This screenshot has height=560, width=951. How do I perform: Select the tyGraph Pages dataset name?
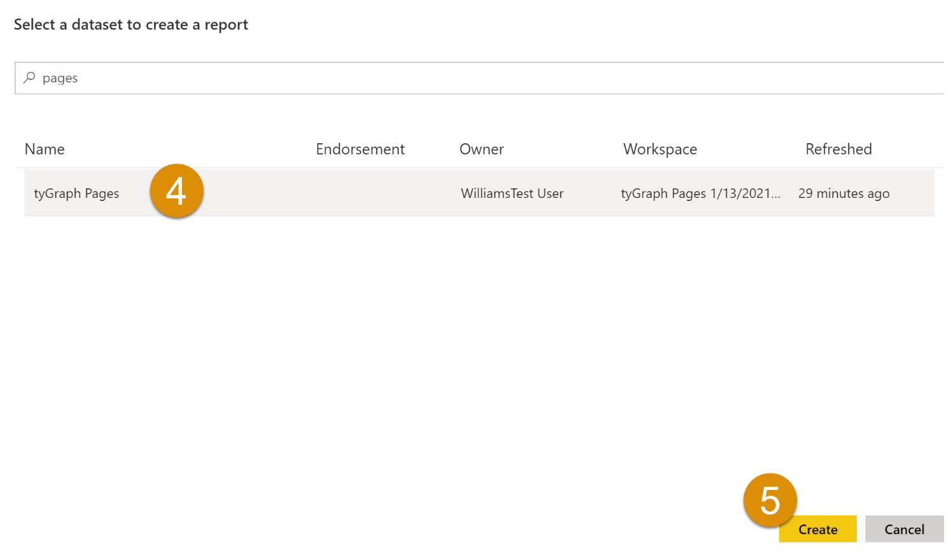[76, 193]
